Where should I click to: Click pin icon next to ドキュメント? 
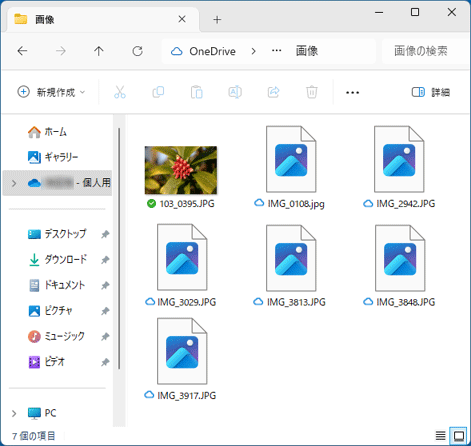105,285
